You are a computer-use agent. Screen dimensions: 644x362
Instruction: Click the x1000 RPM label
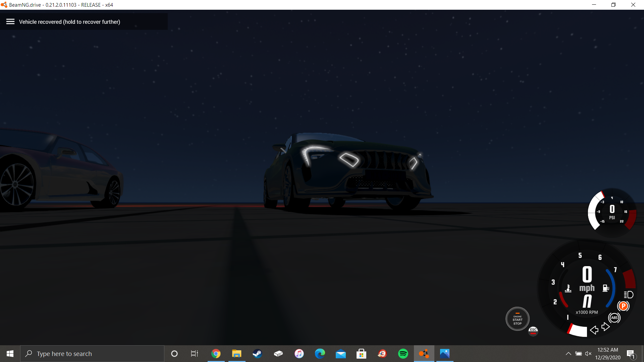tap(587, 312)
